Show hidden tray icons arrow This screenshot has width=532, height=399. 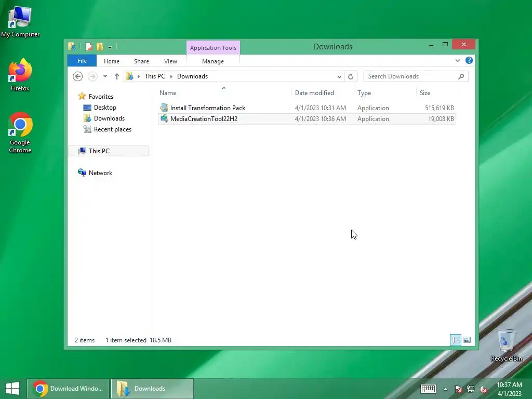click(445, 389)
